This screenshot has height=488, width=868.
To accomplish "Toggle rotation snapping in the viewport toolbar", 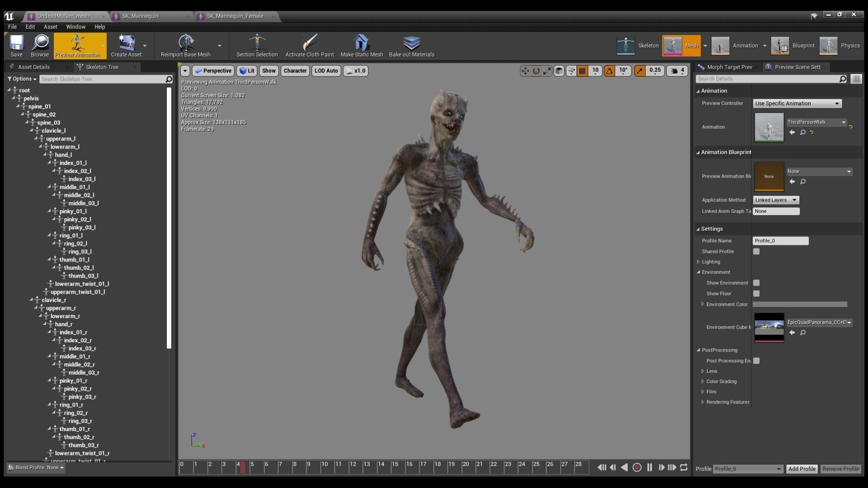I will tap(609, 71).
